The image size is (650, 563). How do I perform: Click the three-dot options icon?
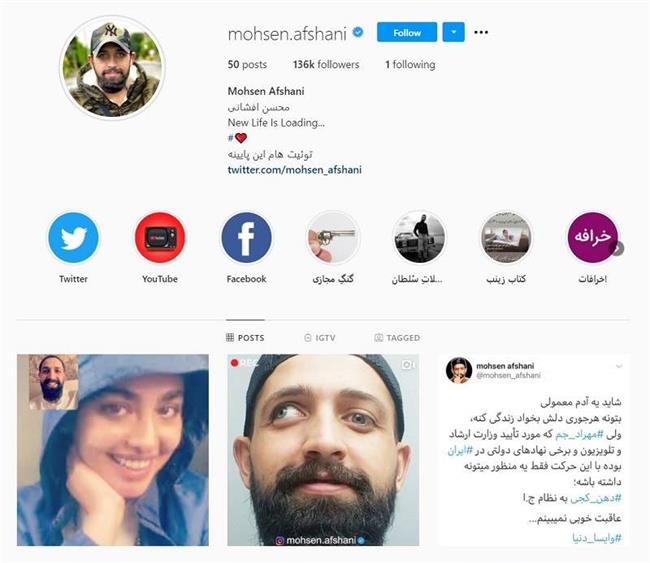point(481,32)
